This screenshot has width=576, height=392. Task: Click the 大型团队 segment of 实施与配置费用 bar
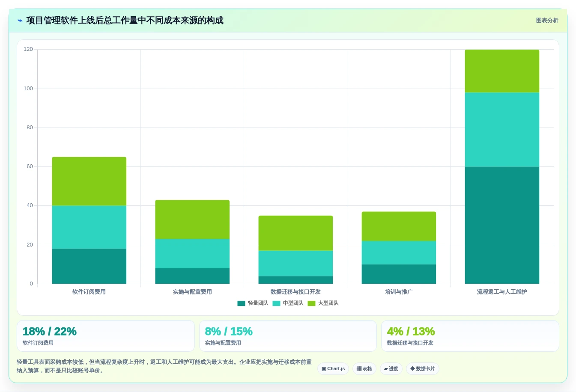192,220
